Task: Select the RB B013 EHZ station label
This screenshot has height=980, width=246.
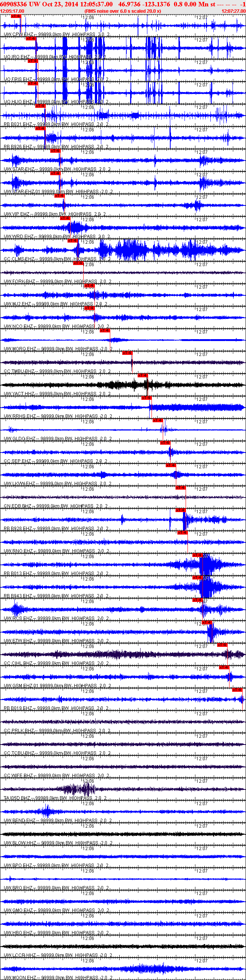Action: coord(55,573)
